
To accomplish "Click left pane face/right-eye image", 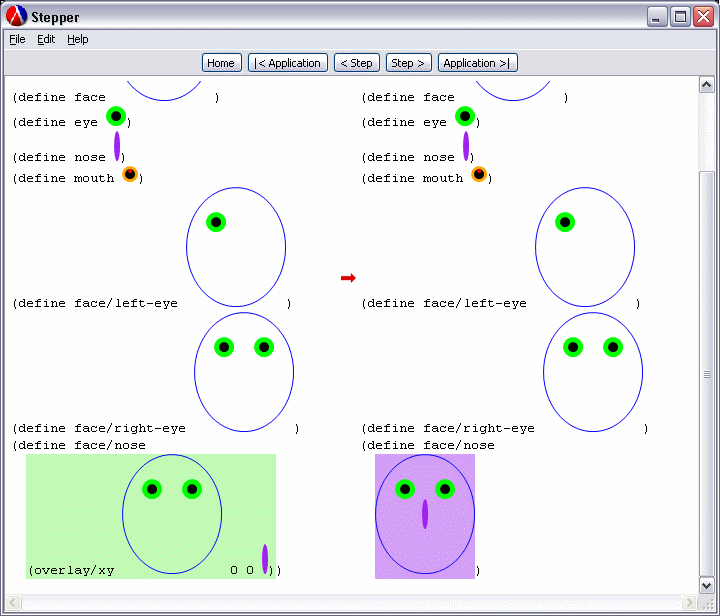I will pos(244,372).
